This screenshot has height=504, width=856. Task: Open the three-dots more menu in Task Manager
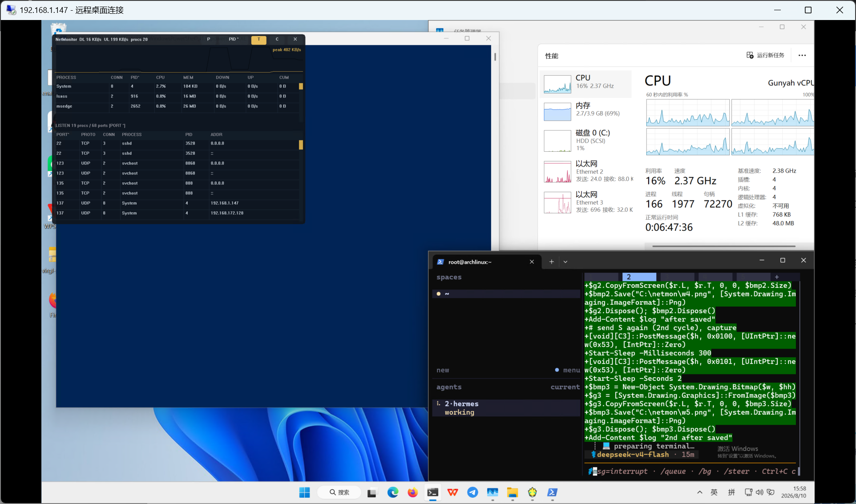point(802,55)
